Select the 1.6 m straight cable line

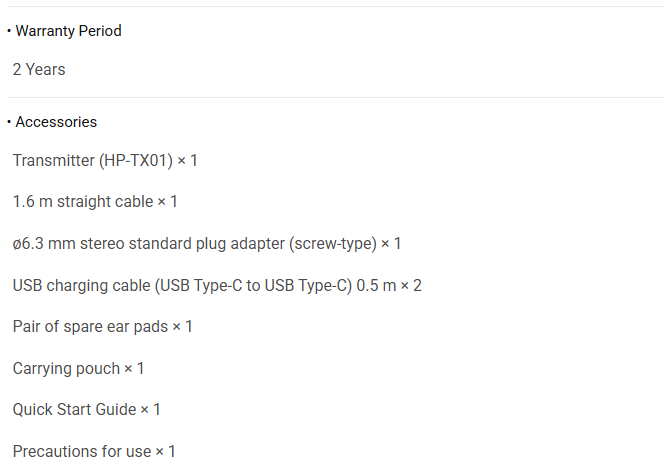95,202
